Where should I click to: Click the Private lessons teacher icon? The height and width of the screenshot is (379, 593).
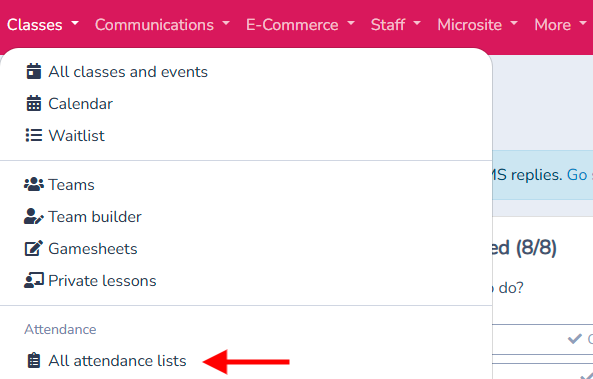coord(34,281)
